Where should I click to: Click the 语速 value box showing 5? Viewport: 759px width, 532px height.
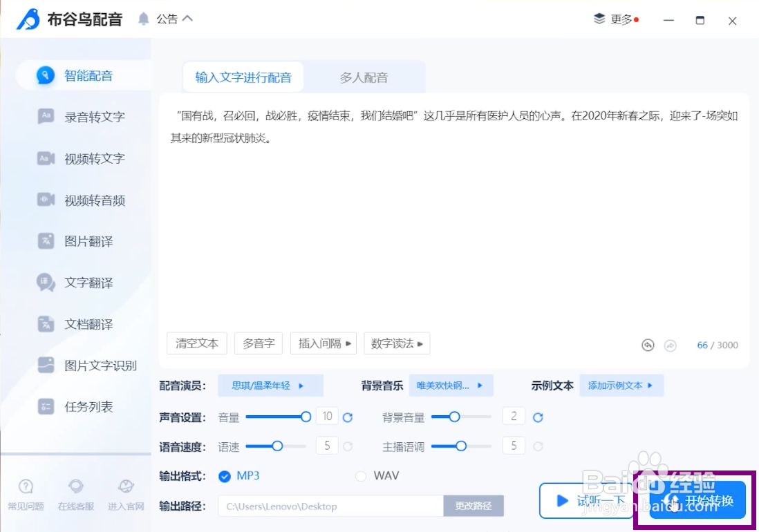327,445
